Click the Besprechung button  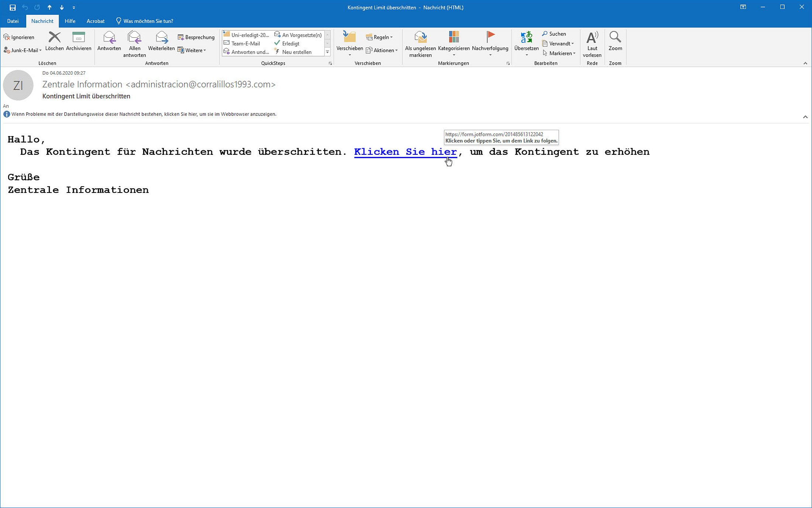(x=196, y=37)
